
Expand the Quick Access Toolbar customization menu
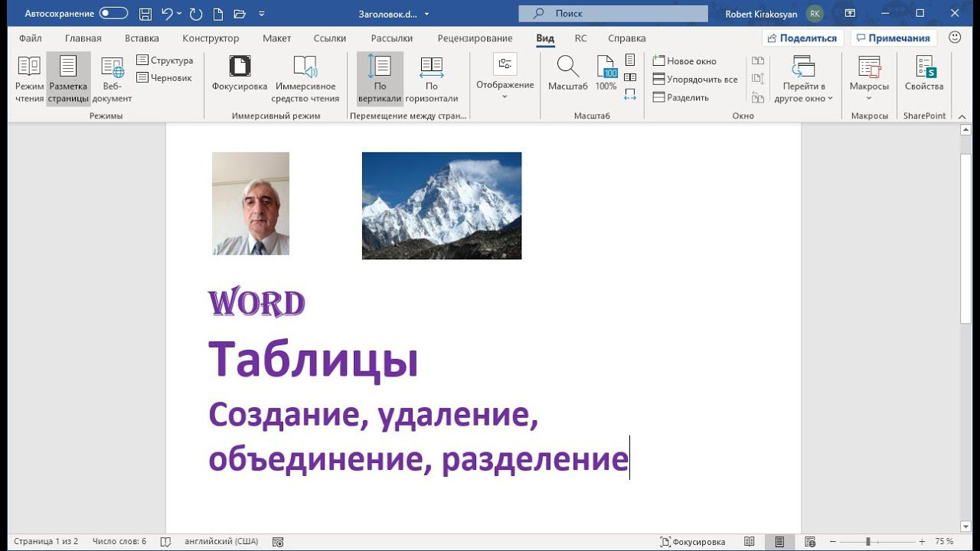tap(262, 14)
